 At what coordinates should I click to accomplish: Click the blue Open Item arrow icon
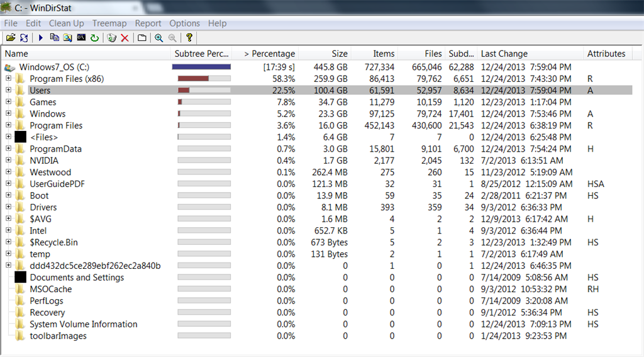(x=41, y=38)
